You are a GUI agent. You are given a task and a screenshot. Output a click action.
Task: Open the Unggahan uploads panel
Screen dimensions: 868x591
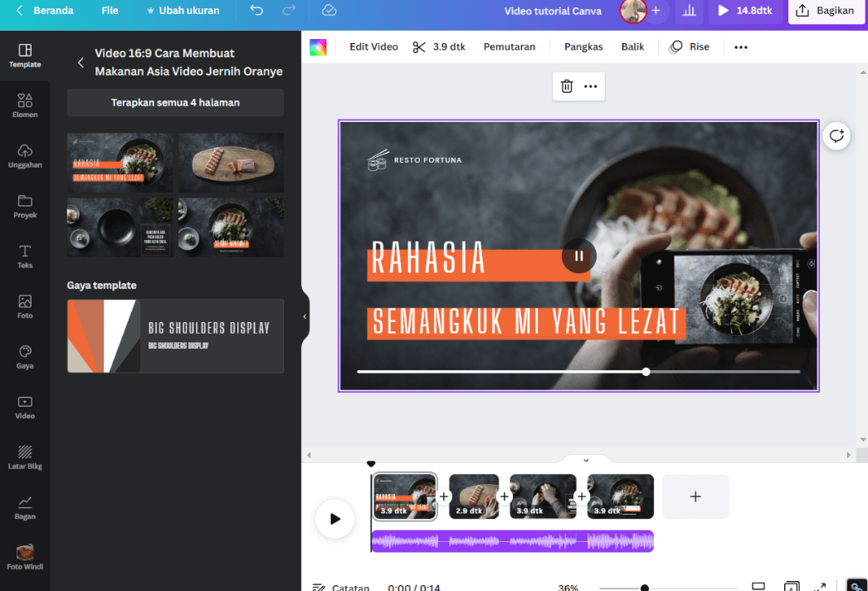pyautogui.click(x=25, y=155)
